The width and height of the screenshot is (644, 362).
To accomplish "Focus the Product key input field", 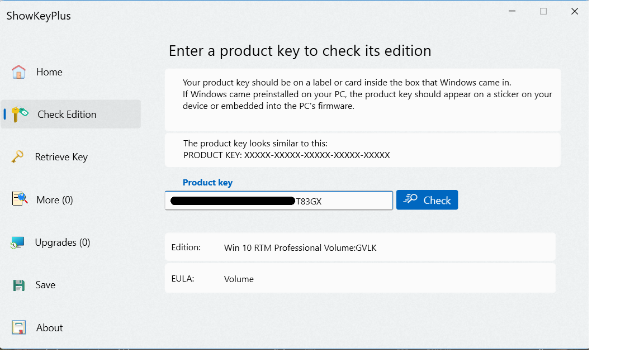I will [279, 201].
